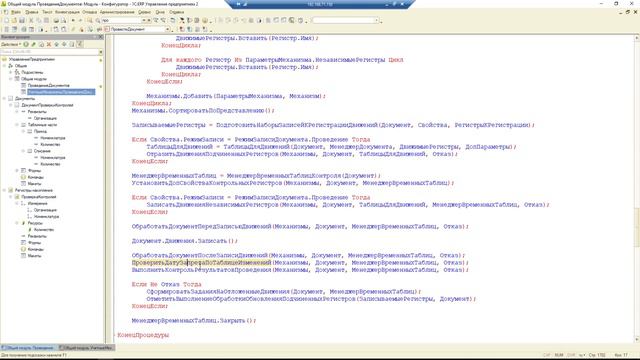The width and height of the screenshot is (640, 360).
Task: Add new object in configuration panel toolbar
Action: click(x=26, y=44)
